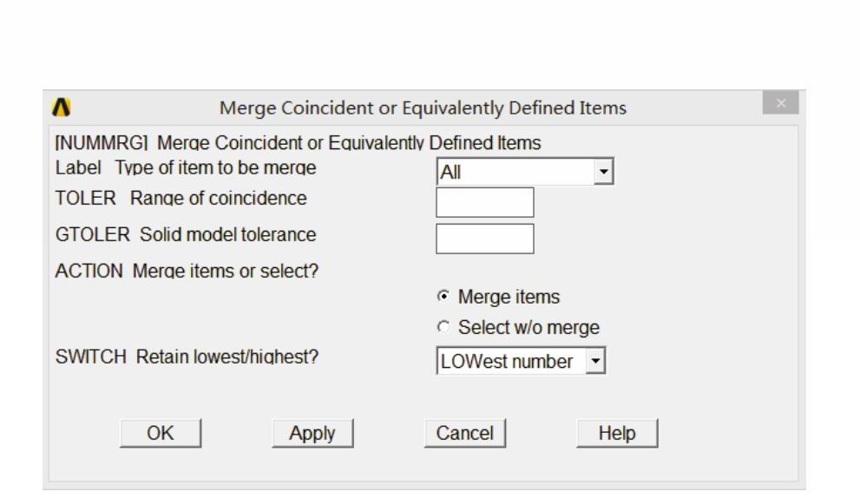Click the dialog title bar text
The height and width of the screenshot is (504, 860).
[x=423, y=108]
